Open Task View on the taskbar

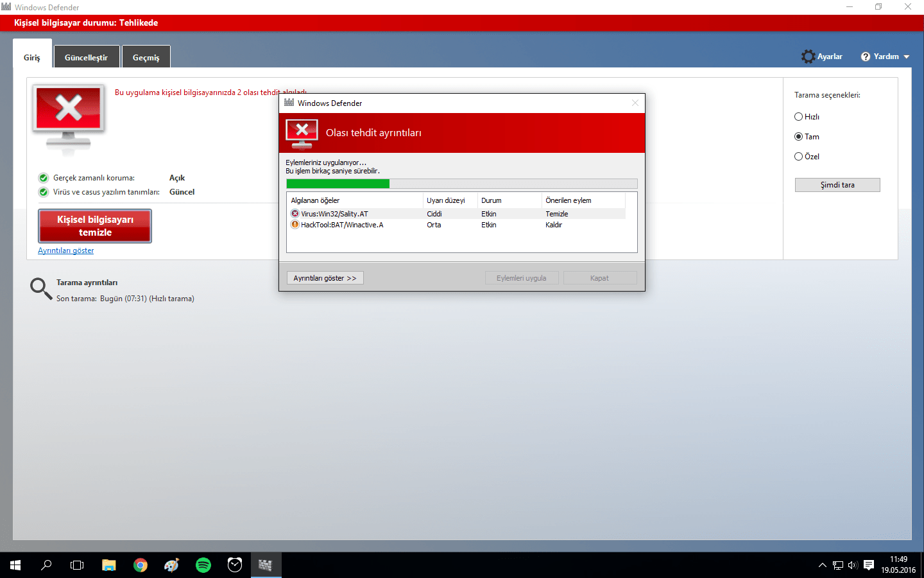click(x=77, y=565)
